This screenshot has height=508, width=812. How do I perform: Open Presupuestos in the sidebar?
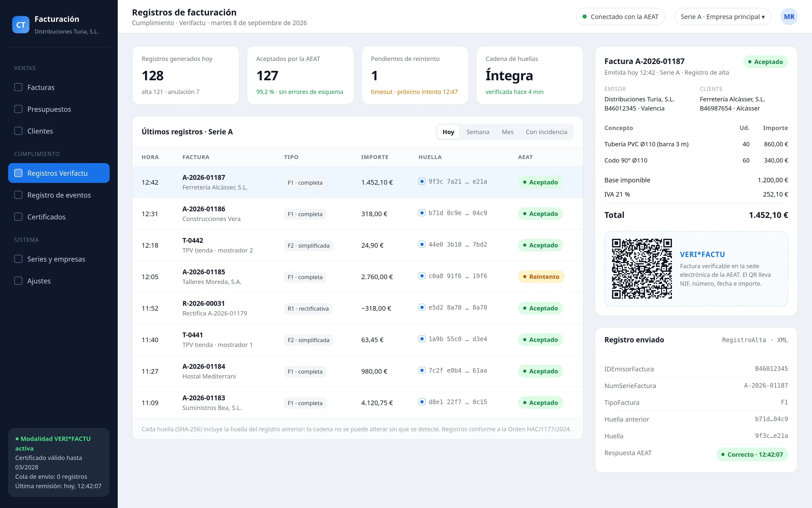click(59, 109)
